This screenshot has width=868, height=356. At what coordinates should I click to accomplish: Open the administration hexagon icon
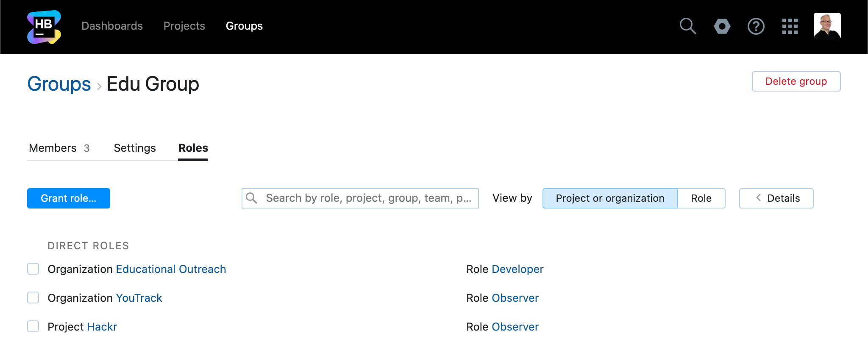click(x=722, y=26)
